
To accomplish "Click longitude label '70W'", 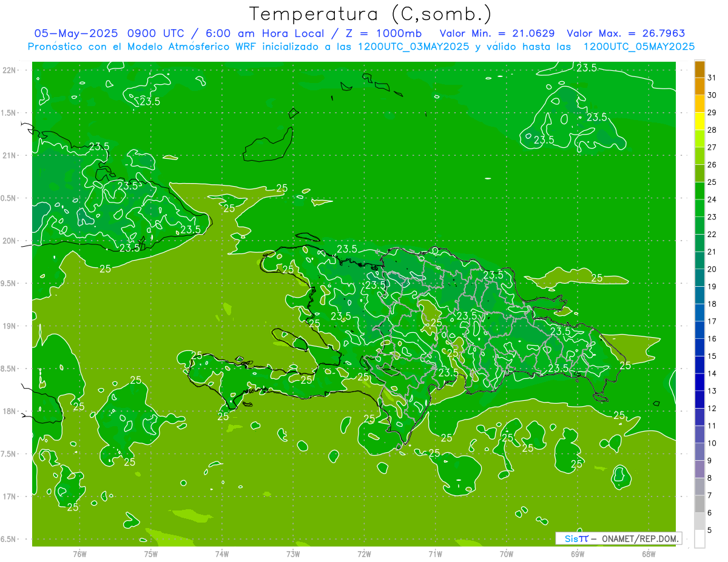I will pos(506,554).
